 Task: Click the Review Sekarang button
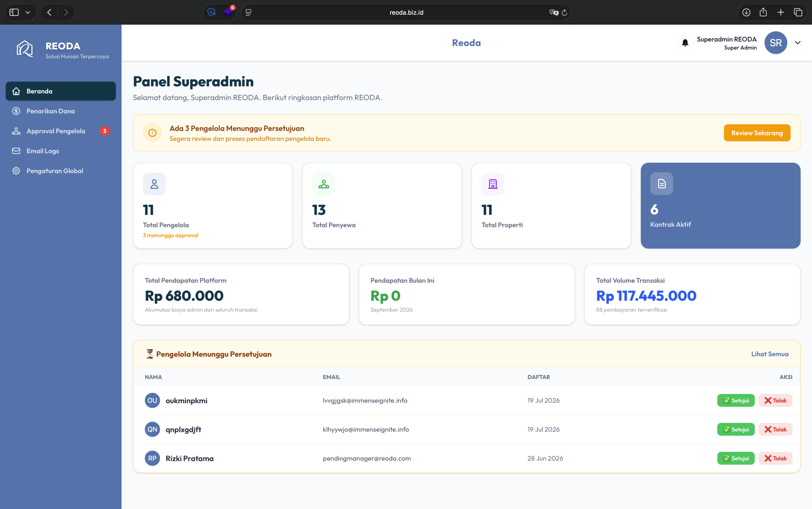click(757, 133)
